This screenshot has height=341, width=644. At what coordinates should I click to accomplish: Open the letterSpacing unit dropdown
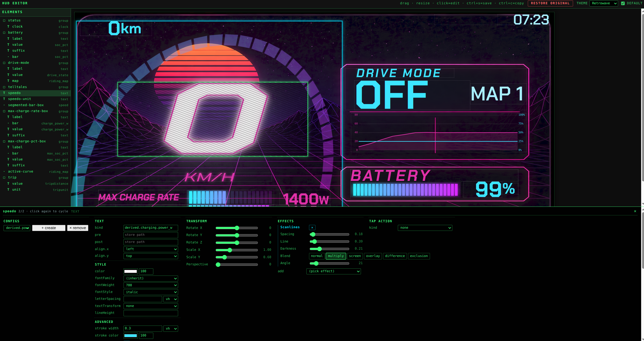(x=170, y=299)
